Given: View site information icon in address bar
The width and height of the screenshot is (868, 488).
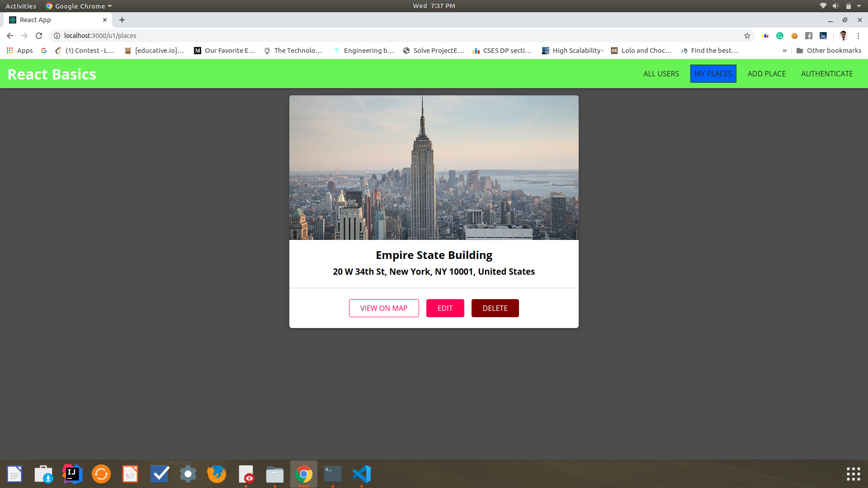Looking at the screenshot, I should 57,36.
